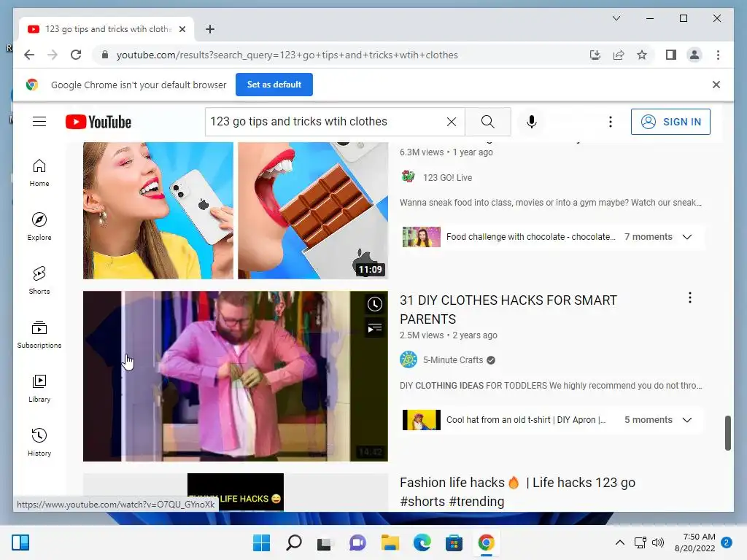Add clothes hacks video to queue

pos(375,327)
